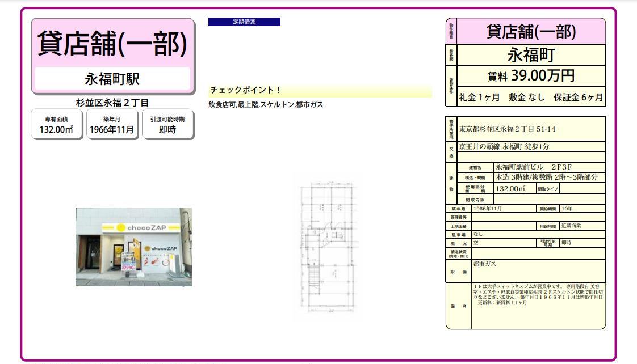Click 京王井の頭線 永福町 徒歩1分 cell

coord(531,147)
